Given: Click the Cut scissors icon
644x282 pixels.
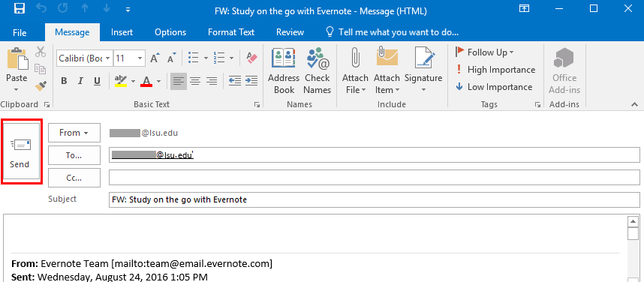Looking at the screenshot, I should point(41,52).
